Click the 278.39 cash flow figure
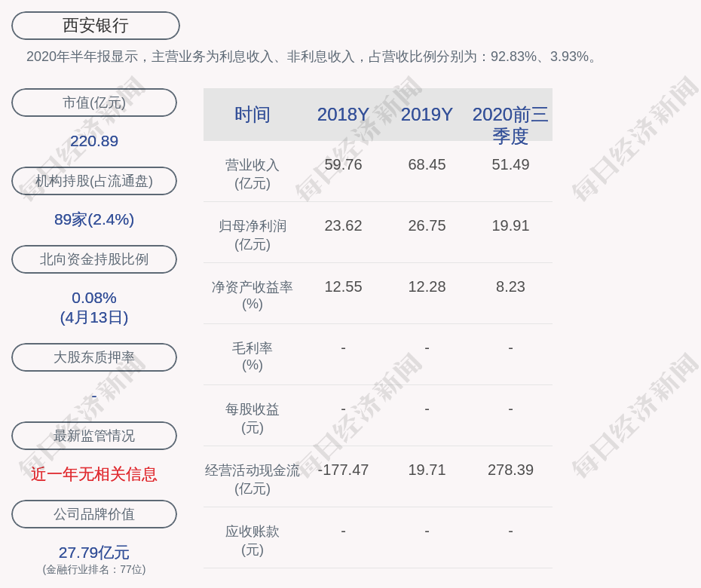 point(510,469)
